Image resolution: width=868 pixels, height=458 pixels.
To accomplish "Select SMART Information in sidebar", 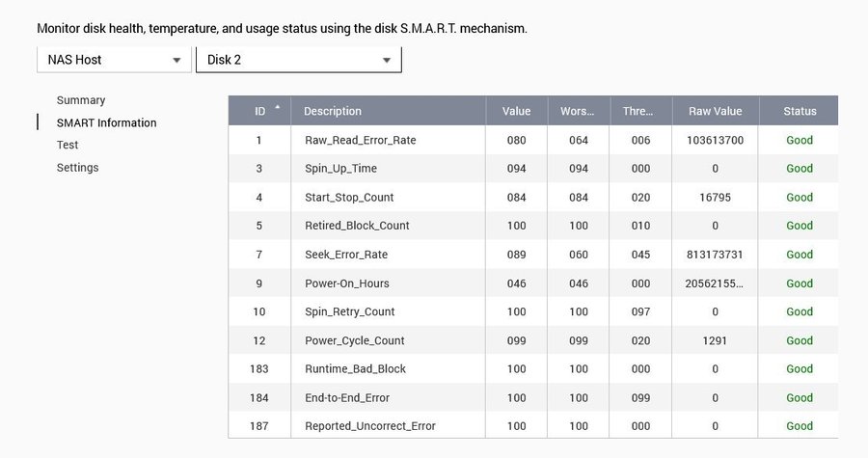I will tap(106, 122).
